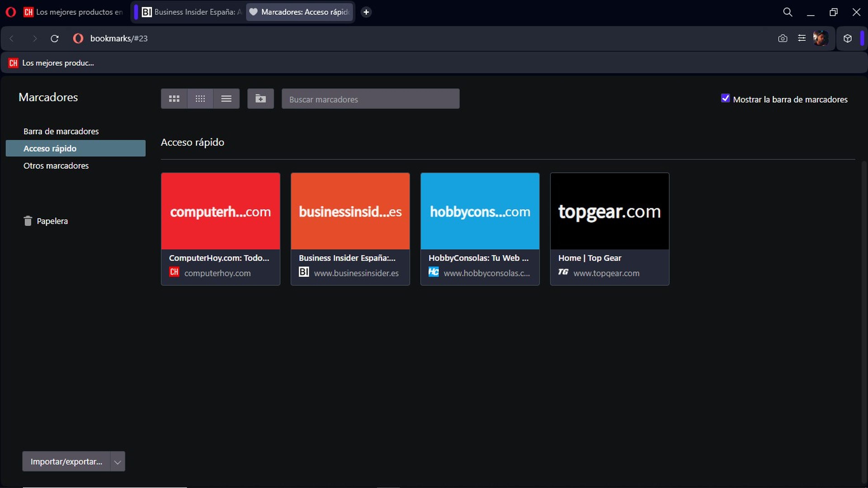Viewport: 868px width, 488px height.
Task: Switch to small thumbnails view
Action: (x=200, y=99)
